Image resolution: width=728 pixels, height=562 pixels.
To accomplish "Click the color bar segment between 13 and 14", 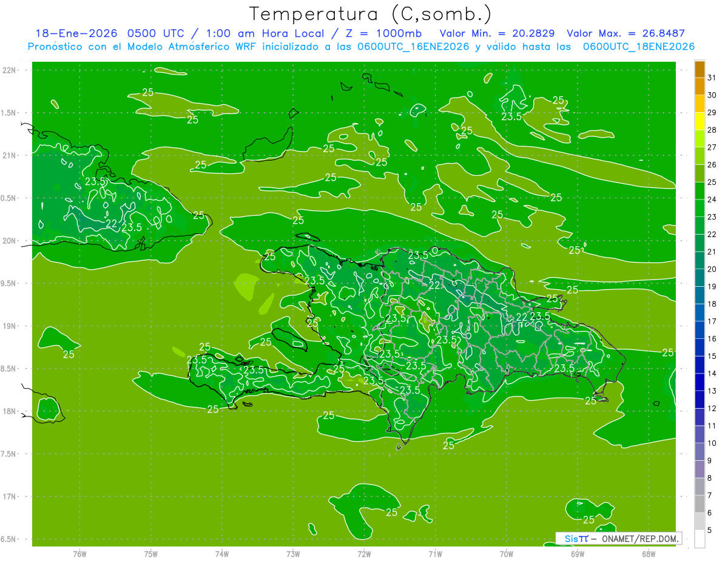I will pos(699,383).
